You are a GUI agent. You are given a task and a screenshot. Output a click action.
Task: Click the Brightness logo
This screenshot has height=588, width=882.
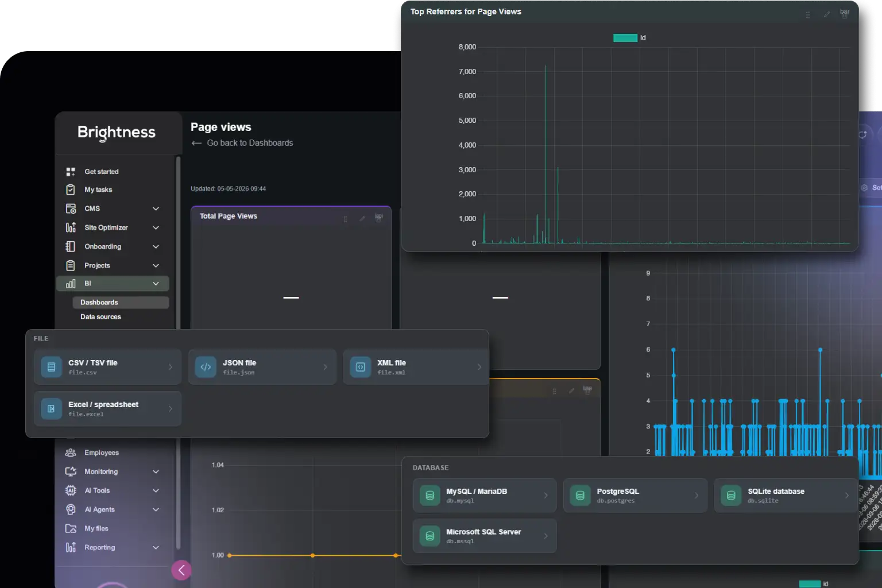coord(117,133)
